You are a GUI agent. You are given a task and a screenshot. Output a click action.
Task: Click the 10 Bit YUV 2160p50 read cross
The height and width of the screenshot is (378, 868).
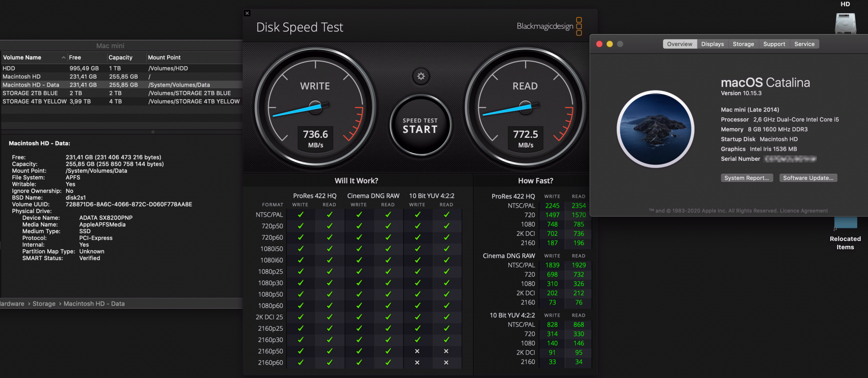(446, 351)
